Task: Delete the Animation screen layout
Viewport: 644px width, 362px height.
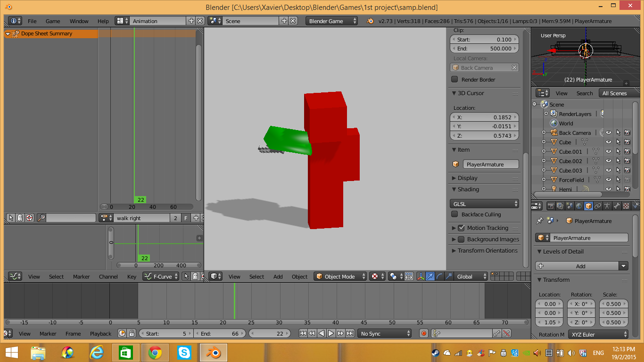Action: tap(200, 21)
